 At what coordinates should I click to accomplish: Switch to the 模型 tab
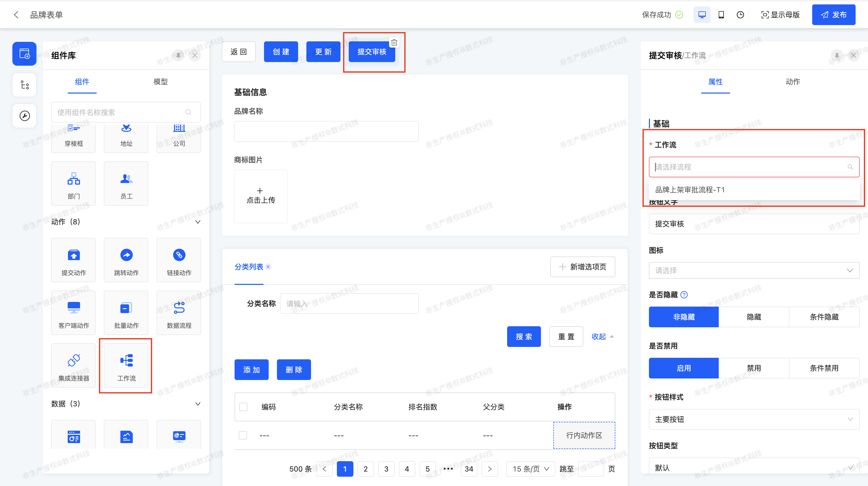160,82
